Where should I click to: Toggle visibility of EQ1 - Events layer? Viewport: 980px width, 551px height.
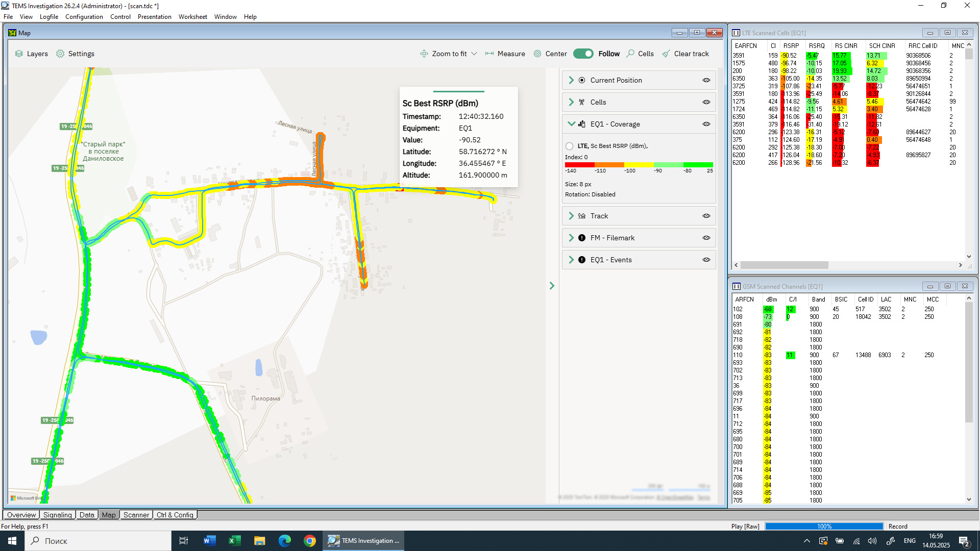[x=706, y=260]
